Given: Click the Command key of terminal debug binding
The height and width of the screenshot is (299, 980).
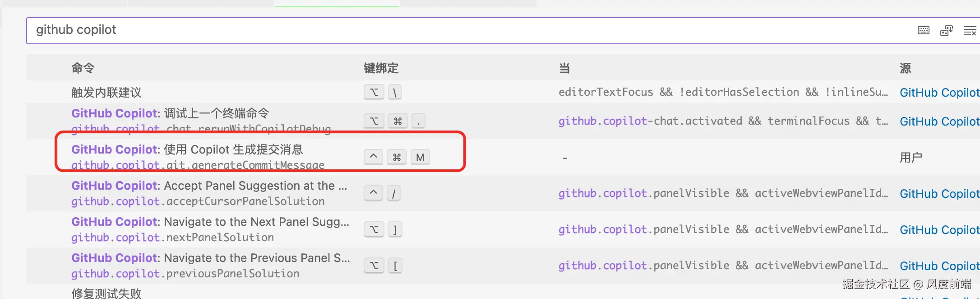Looking at the screenshot, I should click(398, 121).
